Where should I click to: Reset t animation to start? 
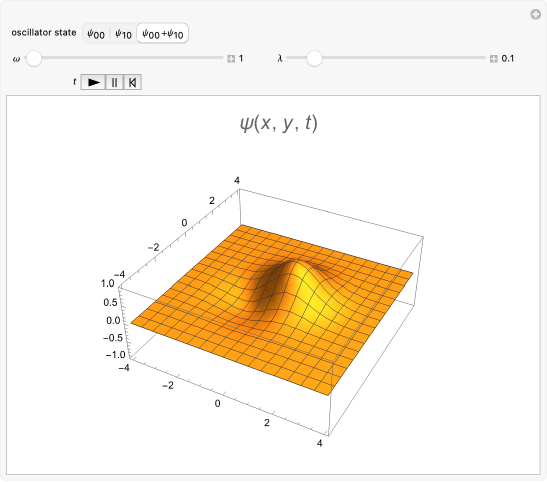point(132,82)
